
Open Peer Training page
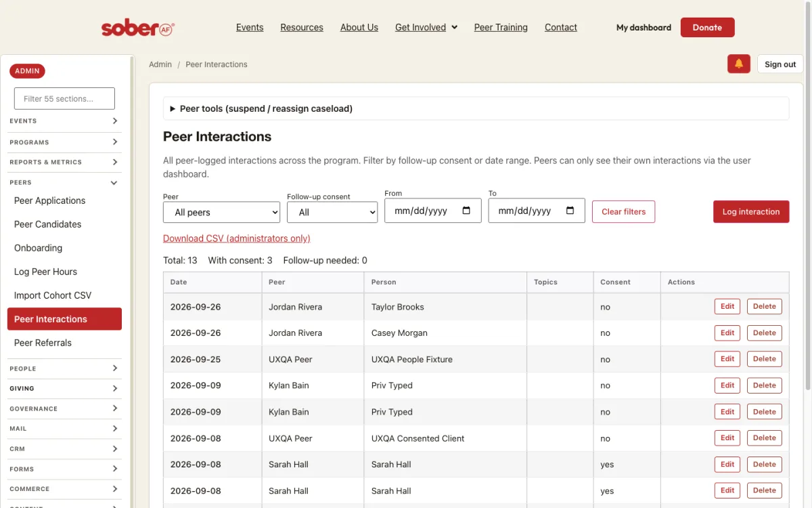[501, 28]
